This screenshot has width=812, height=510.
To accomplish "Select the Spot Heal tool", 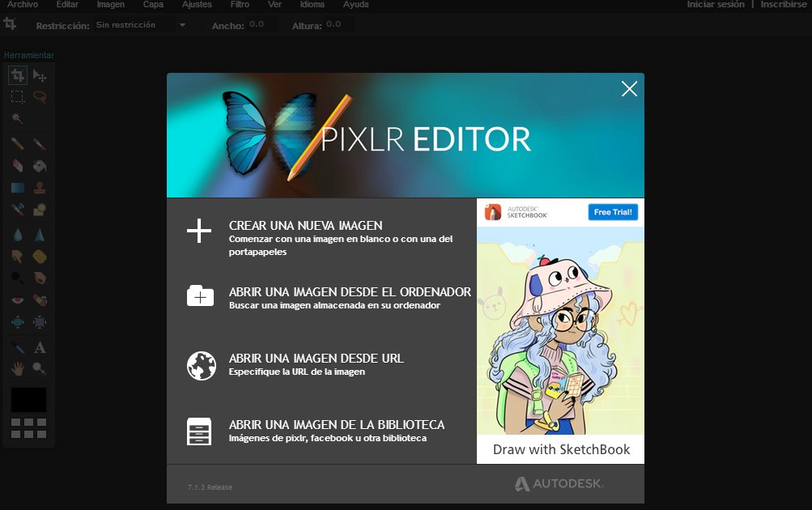I will 40,300.
